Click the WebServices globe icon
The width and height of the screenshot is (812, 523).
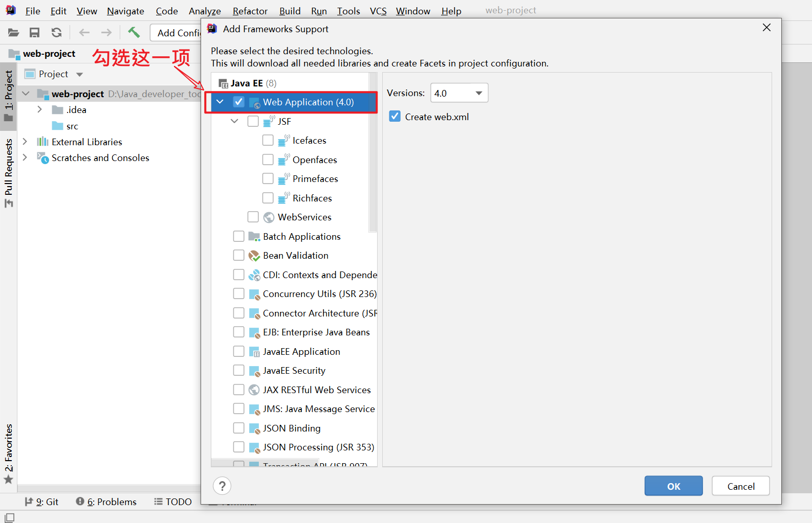pos(269,217)
